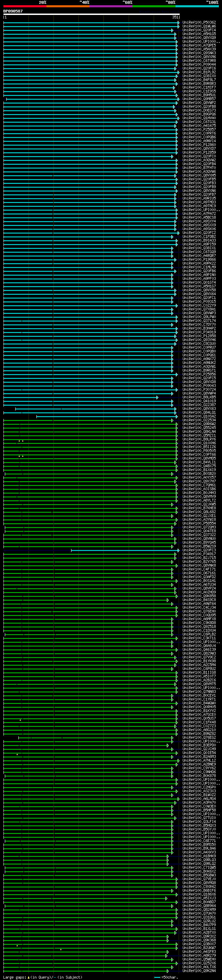Image resolution: width=222 pixels, height=980 pixels.
Task: Click hit label UniRef100_Q1HVA0
Action: coord(199,118)
